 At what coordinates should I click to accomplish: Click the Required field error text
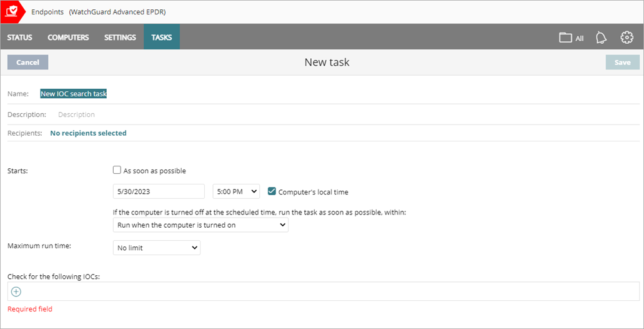pyautogui.click(x=30, y=309)
